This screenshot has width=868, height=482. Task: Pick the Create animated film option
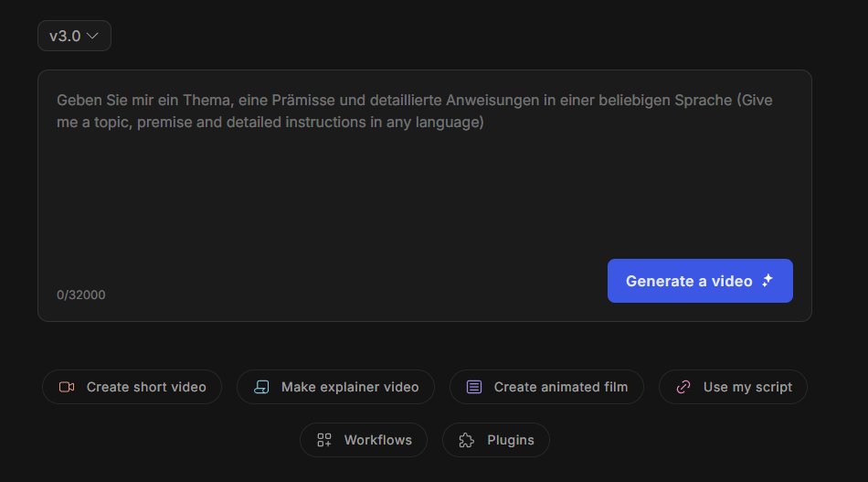pos(546,387)
